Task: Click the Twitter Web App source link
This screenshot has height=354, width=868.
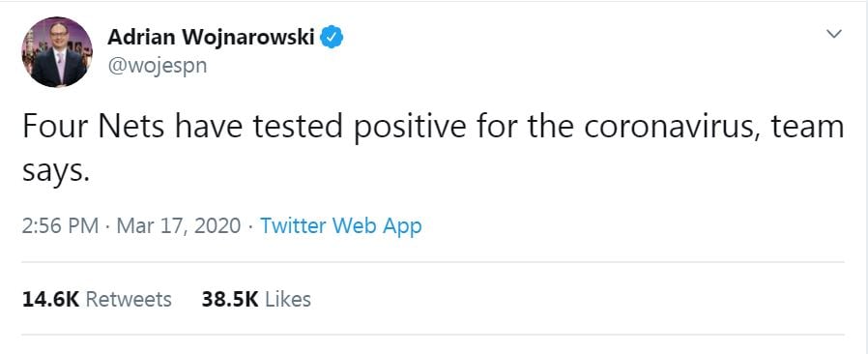Action: [x=341, y=226]
